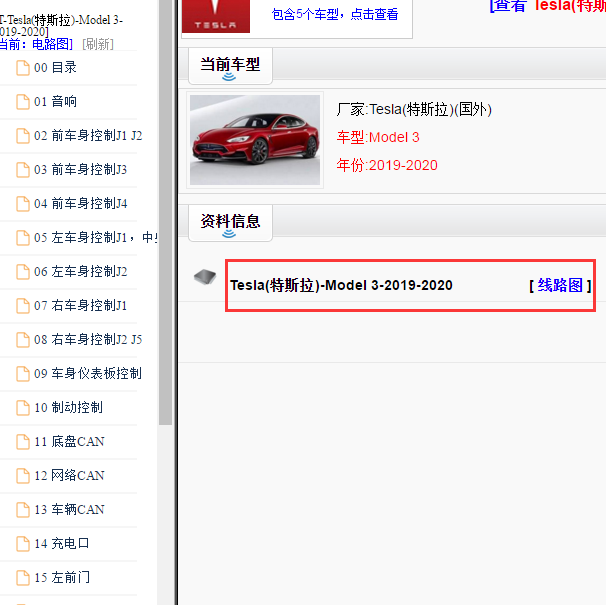
Task: Select 13 车辆CAN entry
Action: click(69, 510)
